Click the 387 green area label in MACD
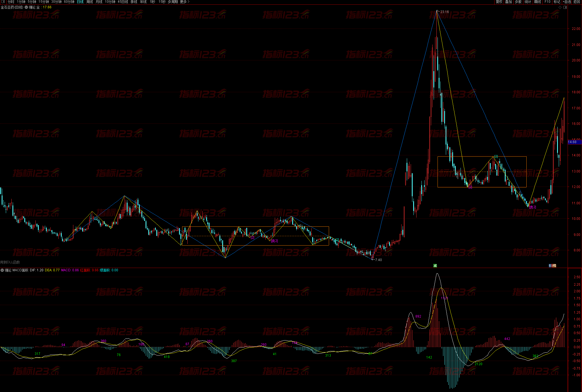 click(234, 361)
